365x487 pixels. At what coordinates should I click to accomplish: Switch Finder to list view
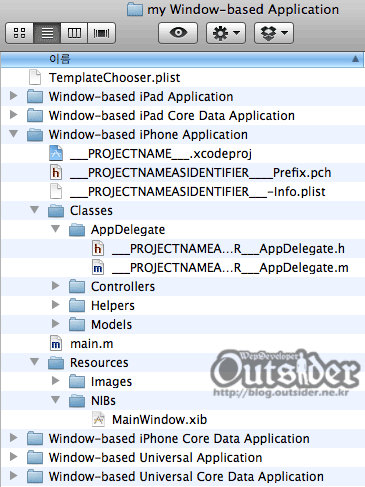(47, 33)
